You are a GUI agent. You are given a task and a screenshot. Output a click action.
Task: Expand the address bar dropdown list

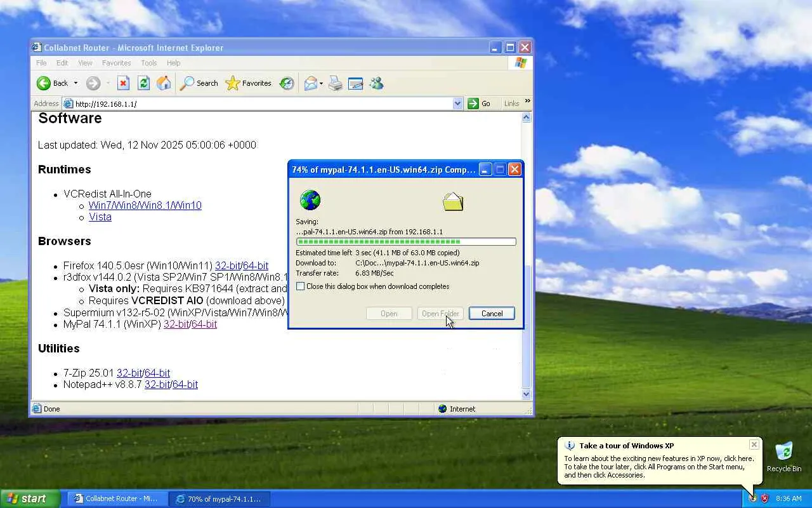click(458, 104)
